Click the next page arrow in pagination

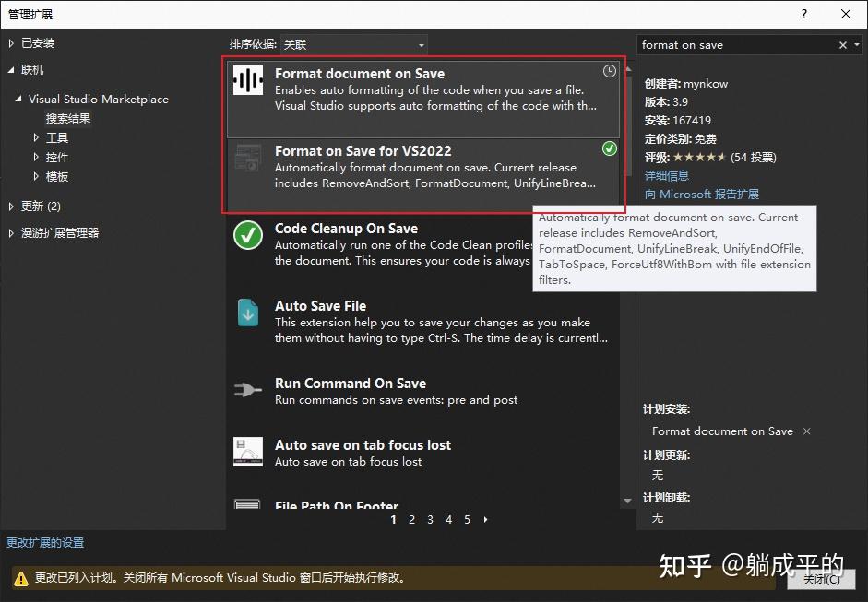pos(485,520)
